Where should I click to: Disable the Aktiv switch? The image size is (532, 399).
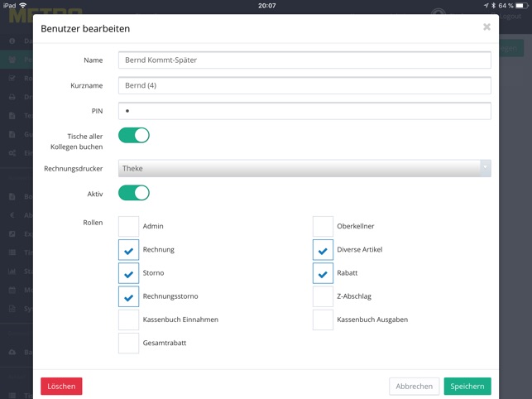click(x=134, y=193)
